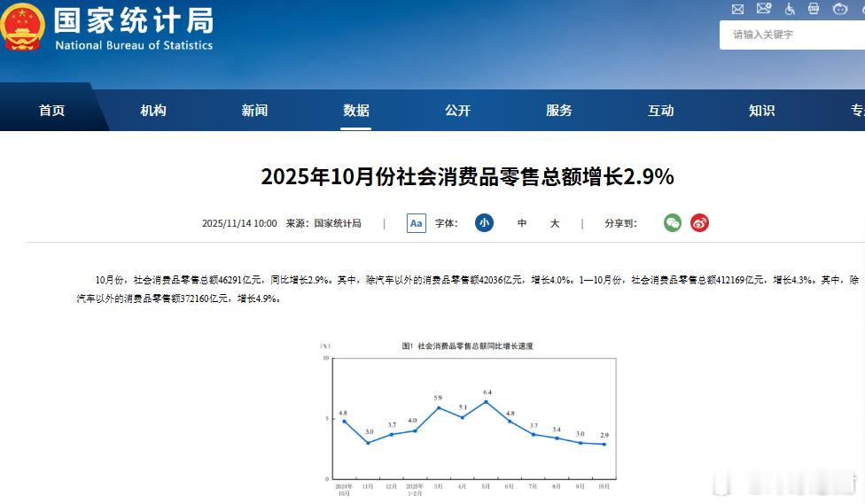Click the source text 来源:国家统计局

pos(323,223)
